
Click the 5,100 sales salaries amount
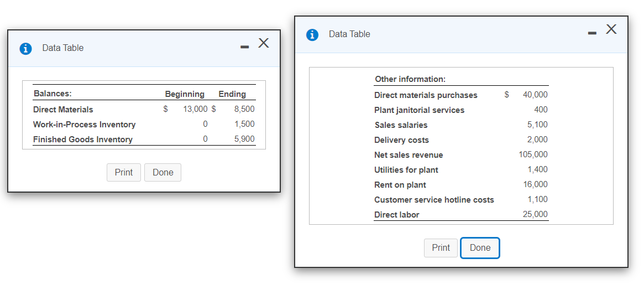pos(538,125)
